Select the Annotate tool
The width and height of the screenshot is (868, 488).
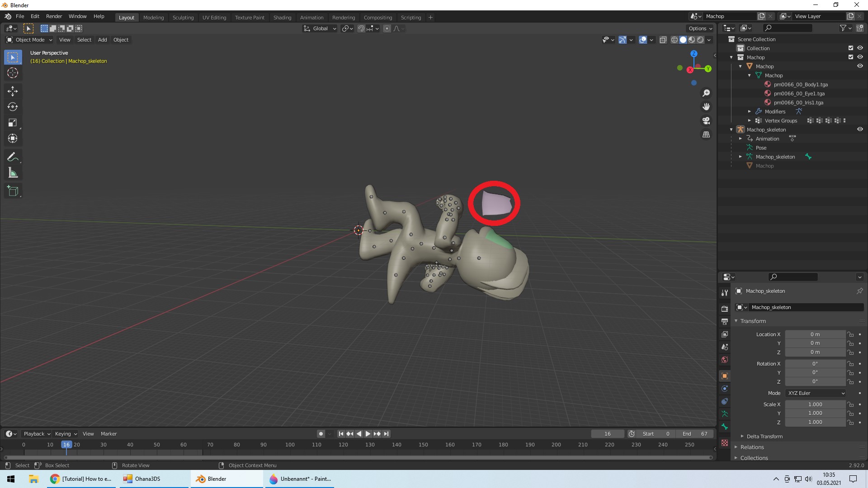pyautogui.click(x=13, y=157)
